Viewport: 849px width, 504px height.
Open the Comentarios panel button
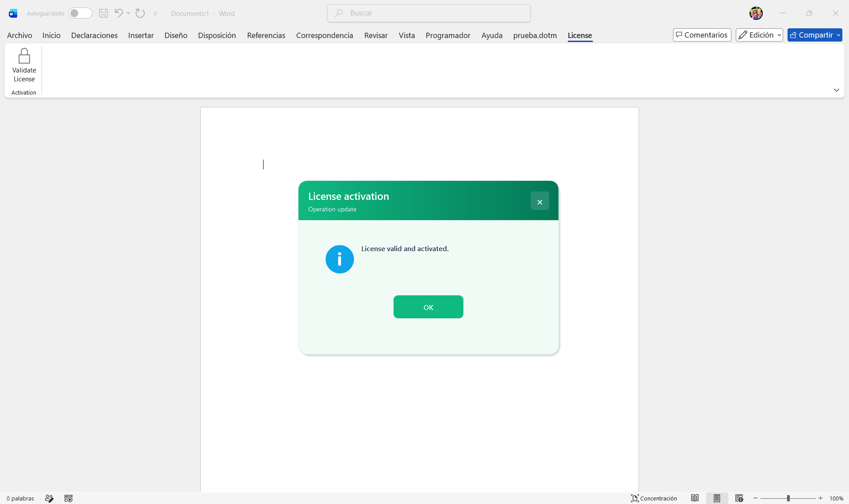pos(702,35)
